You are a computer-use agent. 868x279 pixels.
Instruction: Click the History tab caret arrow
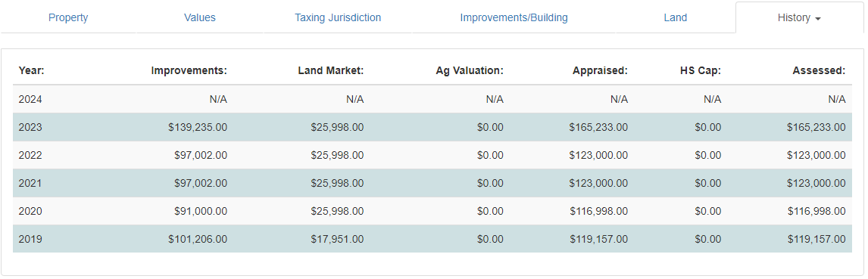tap(817, 19)
